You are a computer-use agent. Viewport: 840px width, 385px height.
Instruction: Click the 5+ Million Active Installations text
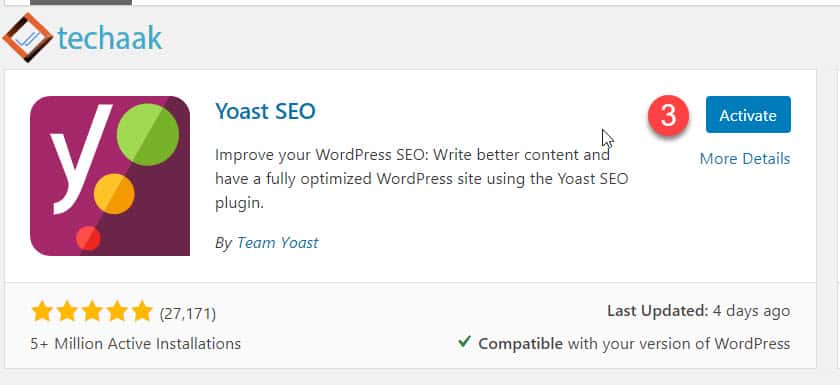pos(136,343)
